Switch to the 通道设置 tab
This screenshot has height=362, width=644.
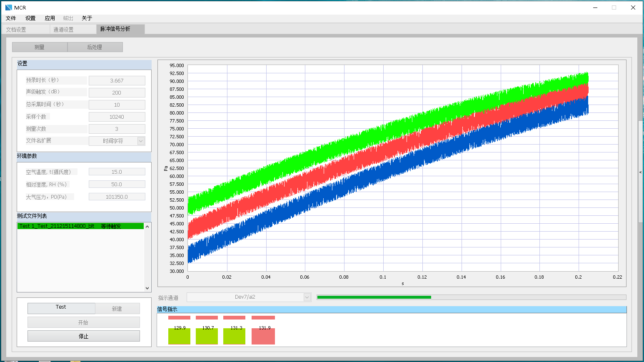[63, 30]
